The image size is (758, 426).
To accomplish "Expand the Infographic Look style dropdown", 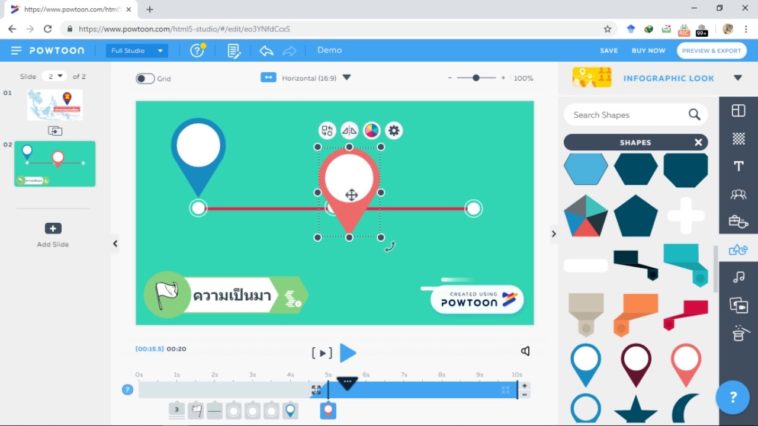I will (x=738, y=78).
